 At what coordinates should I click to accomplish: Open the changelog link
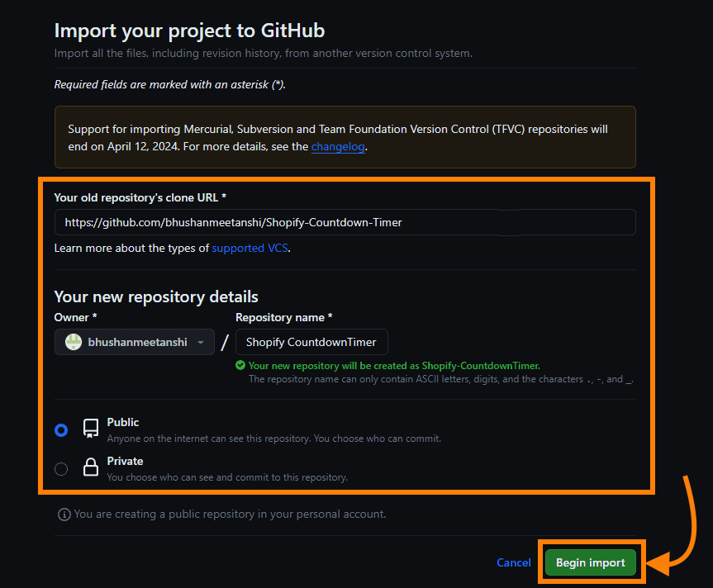(x=338, y=146)
